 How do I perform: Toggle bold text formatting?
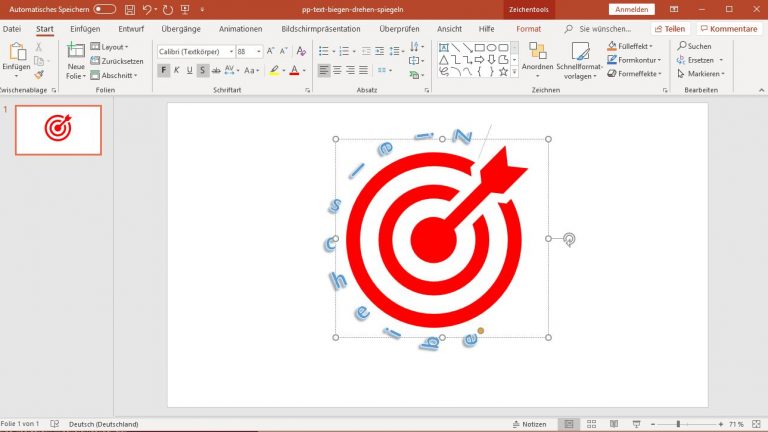[x=164, y=70]
